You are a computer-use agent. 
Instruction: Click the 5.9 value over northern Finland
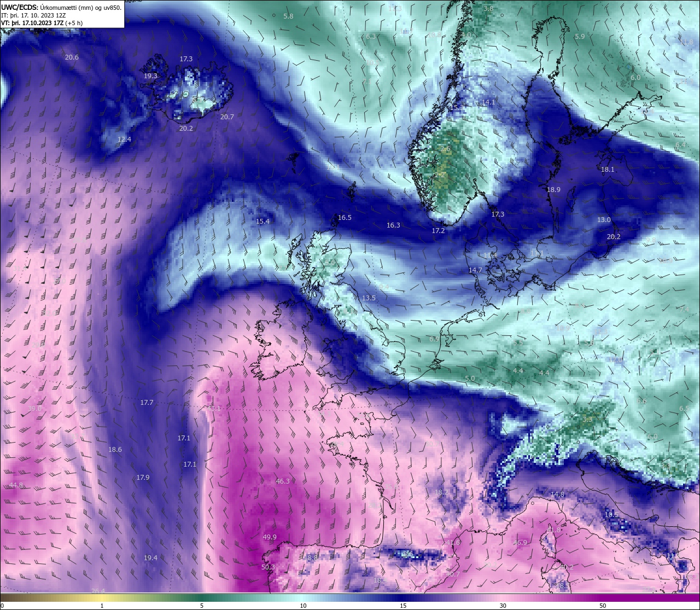pyautogui.click(x=580, y=37)
